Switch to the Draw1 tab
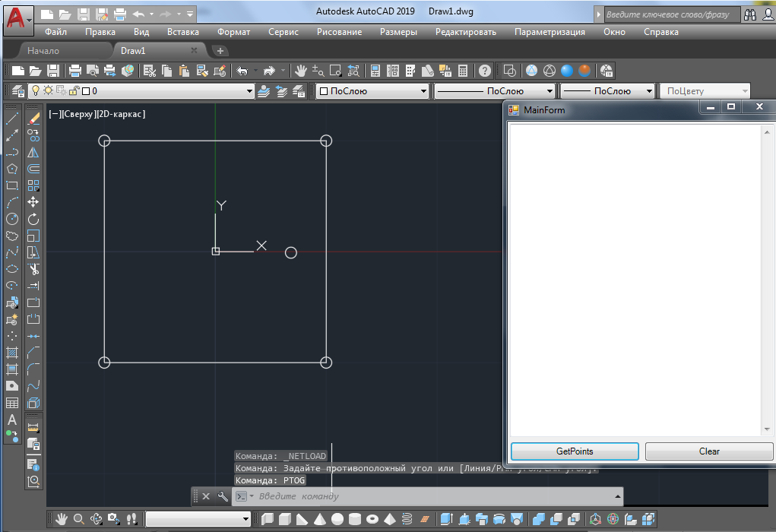This screenshot has width=776, height=532. 133,50
